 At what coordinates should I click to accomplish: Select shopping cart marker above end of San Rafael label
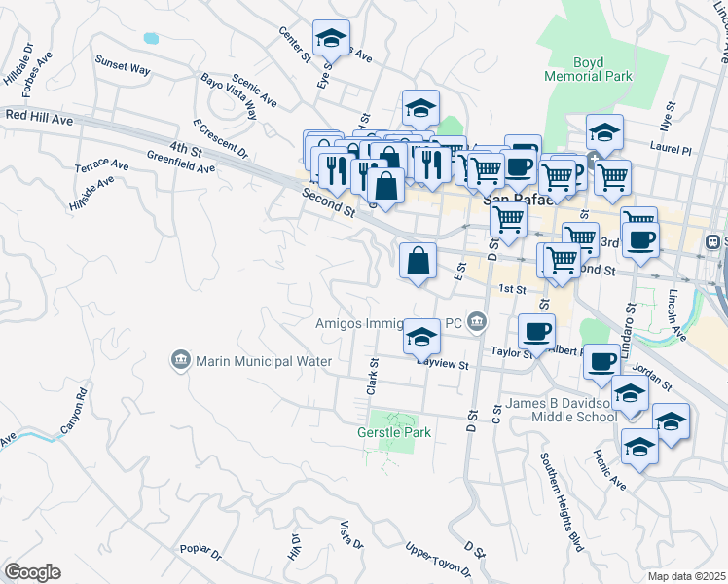[x=557, y=178]
